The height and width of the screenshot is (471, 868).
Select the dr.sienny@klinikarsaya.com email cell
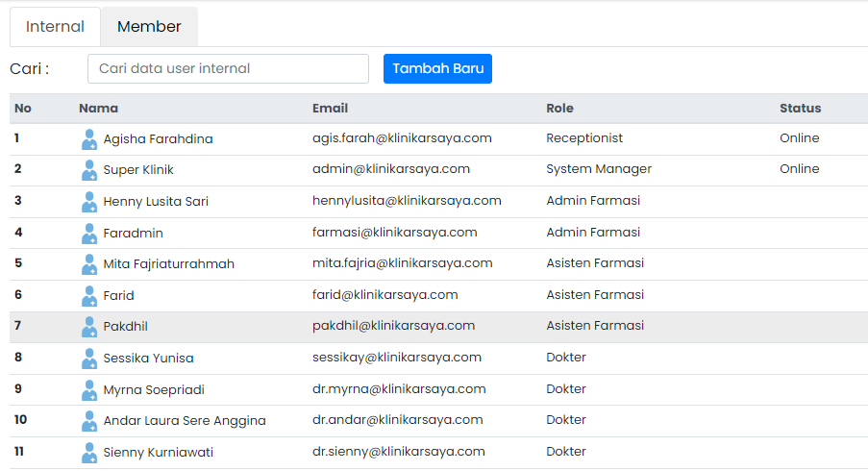coord(398,452)
